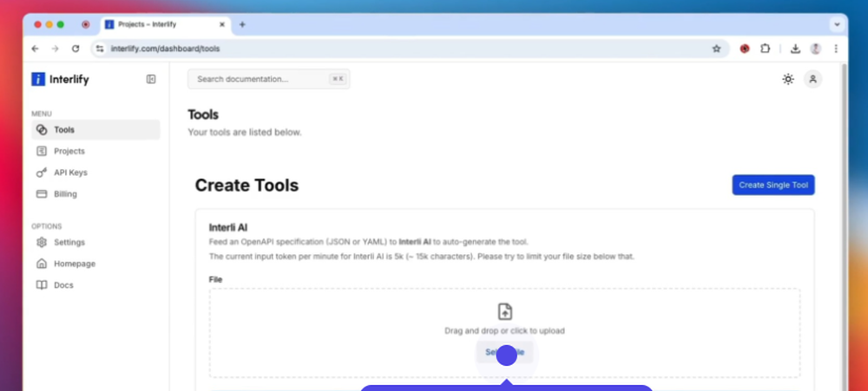Click the File label above the upload dropzone
Viewport: 868px width, 391px height.
tap(215, 279)
